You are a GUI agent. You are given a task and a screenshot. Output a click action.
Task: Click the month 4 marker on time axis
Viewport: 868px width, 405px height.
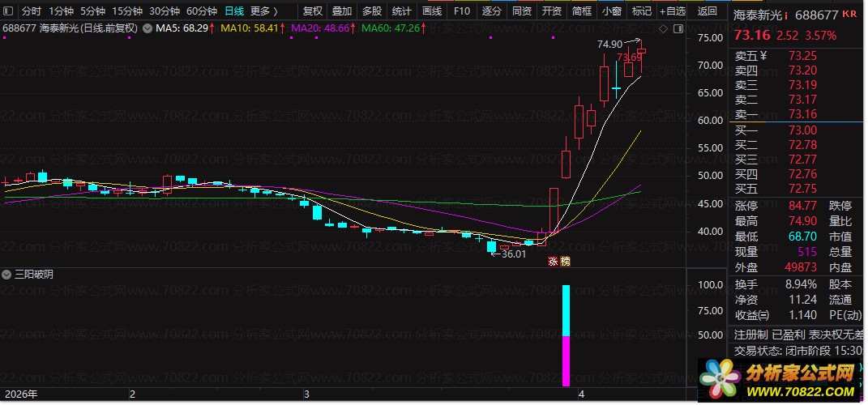(581, 394)
